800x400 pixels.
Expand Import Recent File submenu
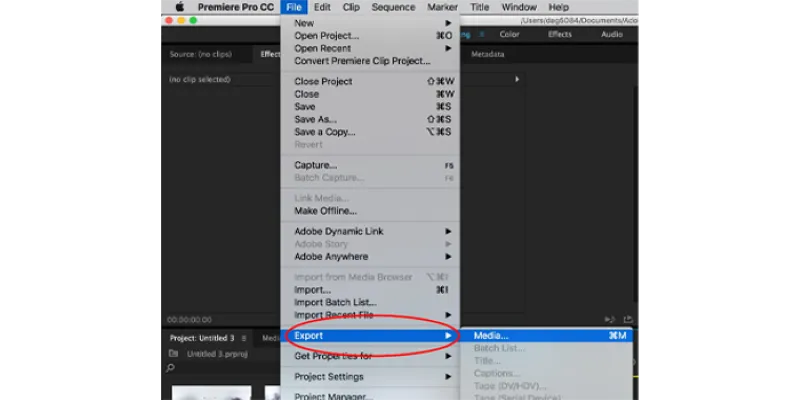pyautogui.click(x=370, y=315)
